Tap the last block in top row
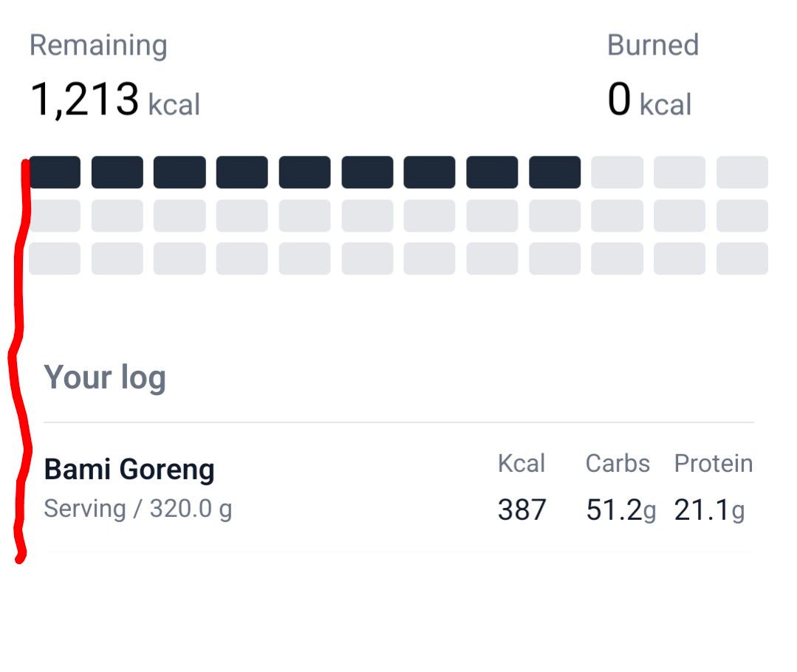Image resolution: width=797 pixels, height=672 pixels. [x=742, y=172]
